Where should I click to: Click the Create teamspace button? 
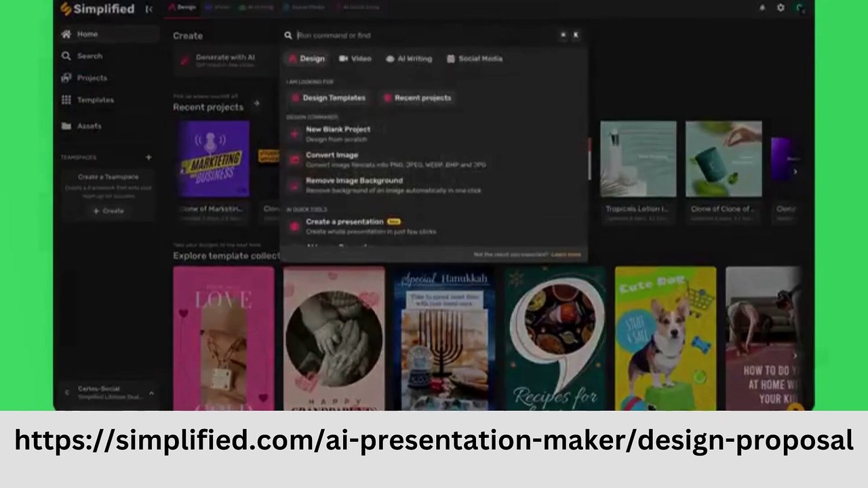pos(108,211)
